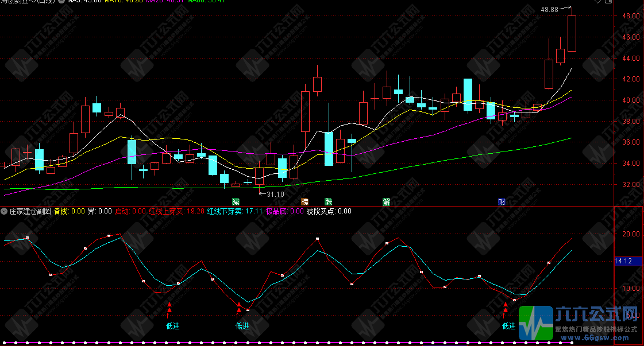
Task: Click the 财 event marker
Action: tap(502, 202)
